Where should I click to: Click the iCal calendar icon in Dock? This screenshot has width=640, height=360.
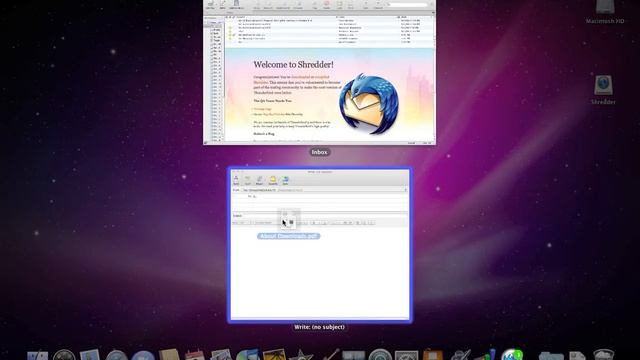(x=195, y=355)
